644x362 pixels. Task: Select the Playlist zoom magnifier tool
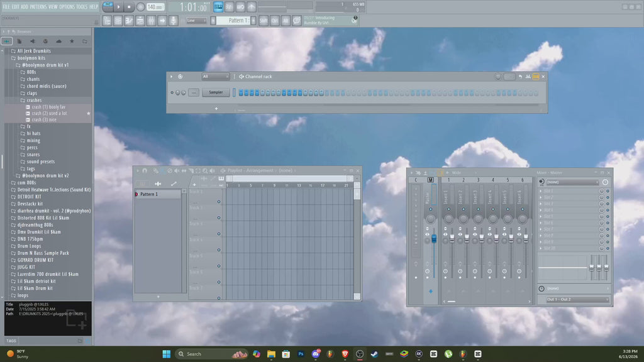click(x=205, y=170)
